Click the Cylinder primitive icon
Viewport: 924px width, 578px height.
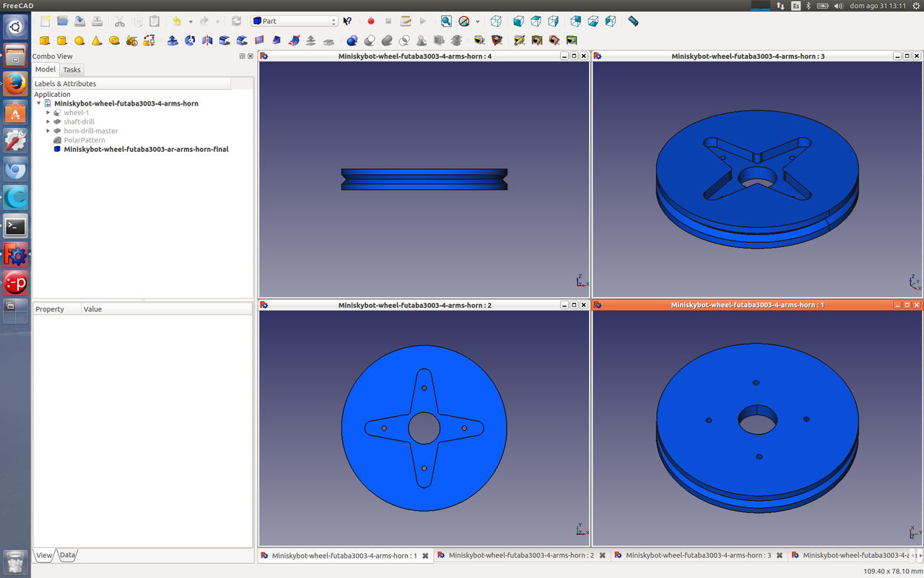(62, 40)
